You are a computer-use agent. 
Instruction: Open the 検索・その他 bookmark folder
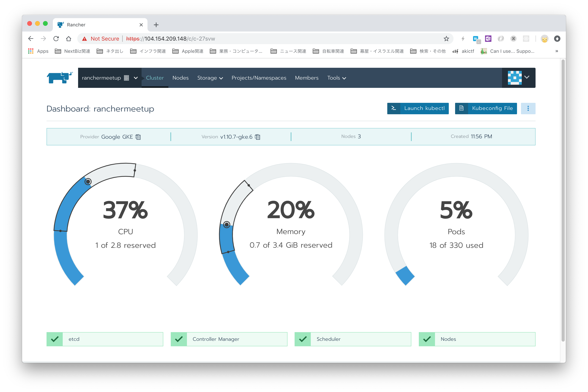[428, 51]
